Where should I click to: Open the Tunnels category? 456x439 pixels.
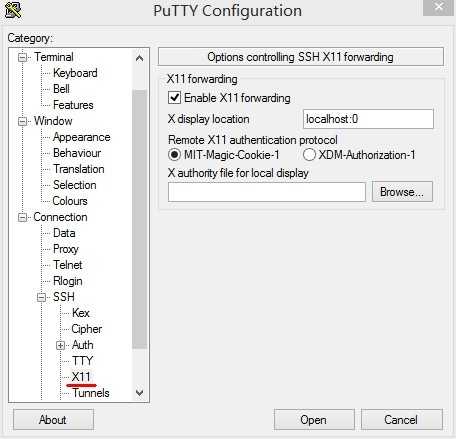(x=91, y=393)
